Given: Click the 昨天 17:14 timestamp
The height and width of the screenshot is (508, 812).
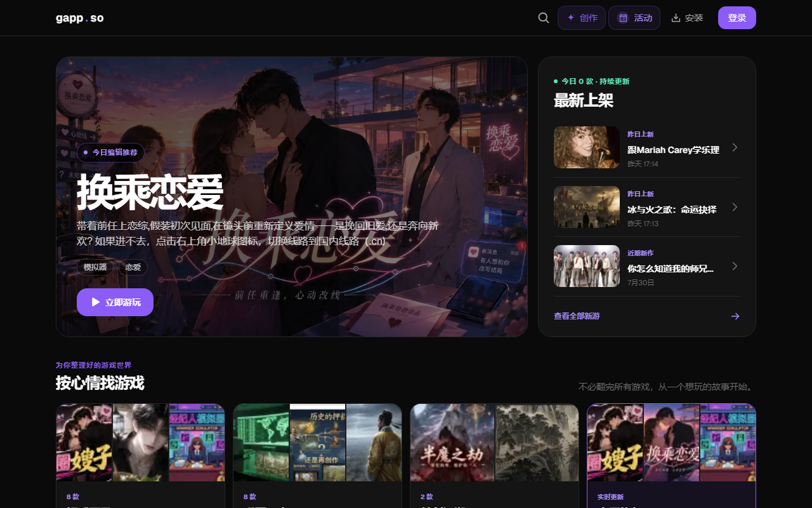Looking at the screenshot, I should pos(643,164).
